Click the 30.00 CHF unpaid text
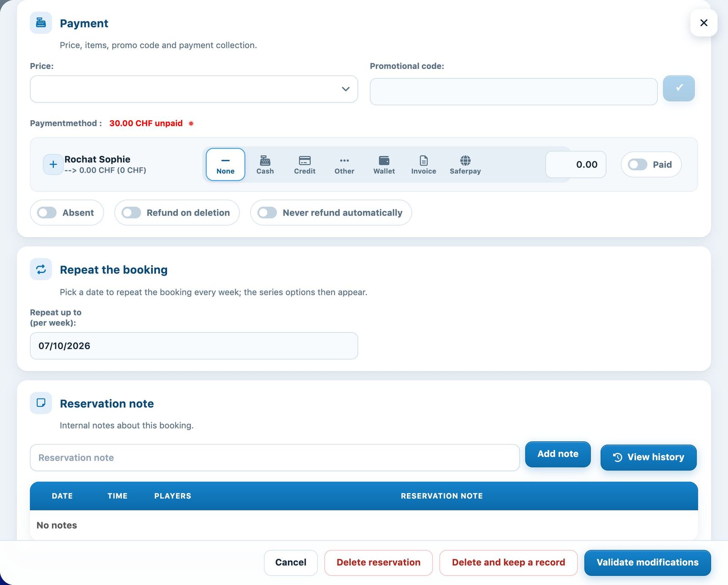The width and height of the screenshot is (728, 585). tap(146, 123)
